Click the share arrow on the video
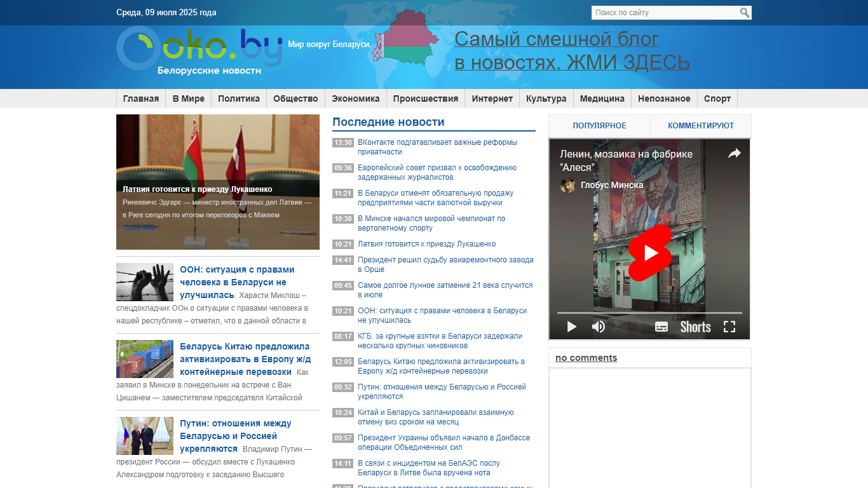 point(734,154)
